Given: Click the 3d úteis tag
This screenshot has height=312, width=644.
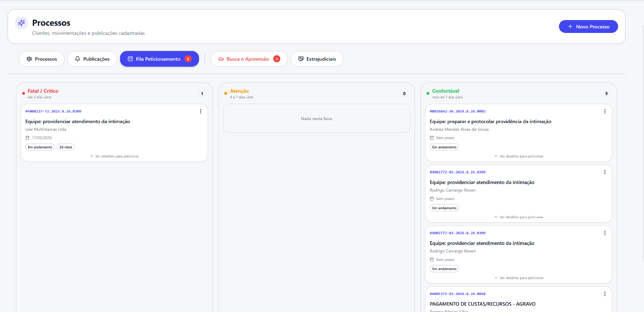Looking at the screenshot, I should [66, 147].
